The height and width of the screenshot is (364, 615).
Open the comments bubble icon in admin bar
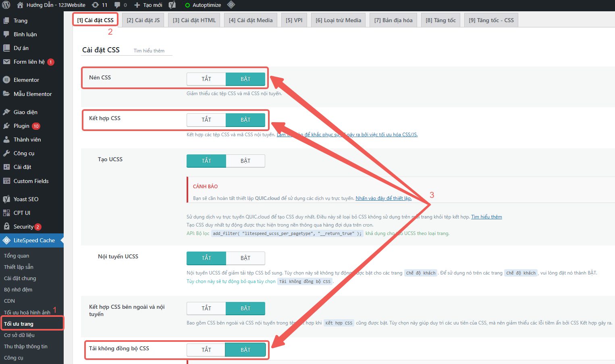[117, 5]
